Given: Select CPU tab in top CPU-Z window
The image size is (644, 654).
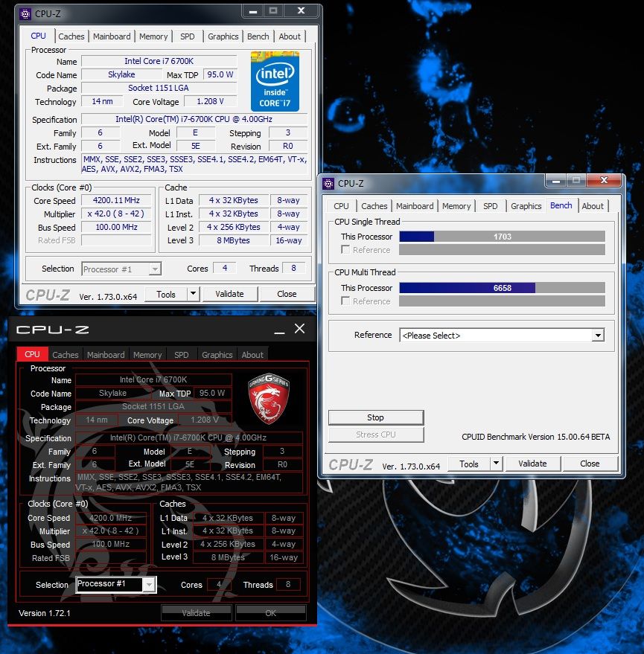Looking at the screenshot, I should (39, 36).
